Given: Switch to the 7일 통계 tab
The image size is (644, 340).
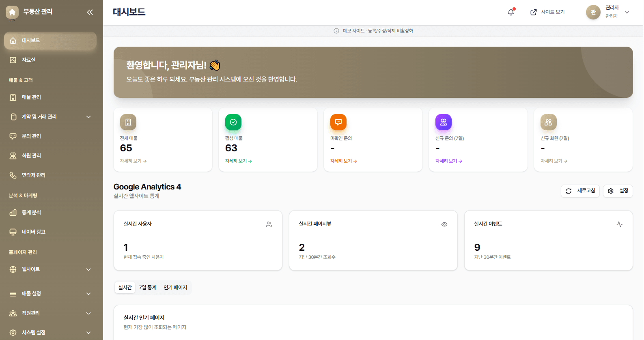Looking at the screenshot, I should pyautogui.click(x=148, y=288).
